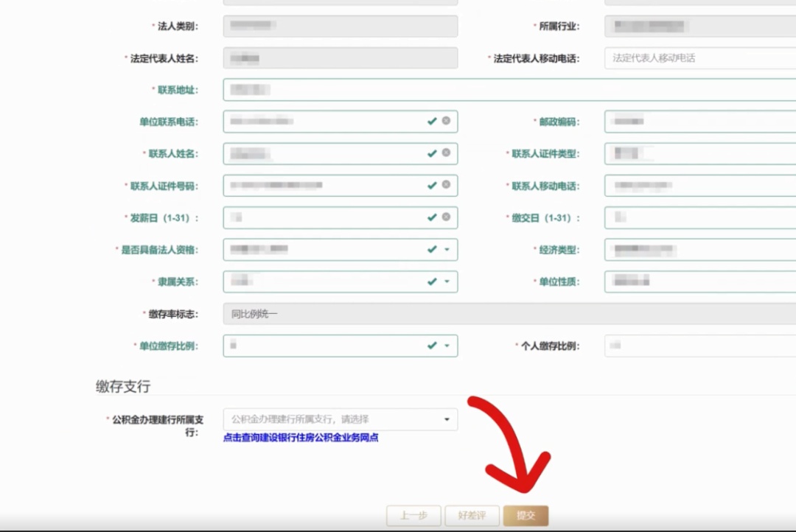Click green checkmark in 联系人姓名 field

coord(432,153)
